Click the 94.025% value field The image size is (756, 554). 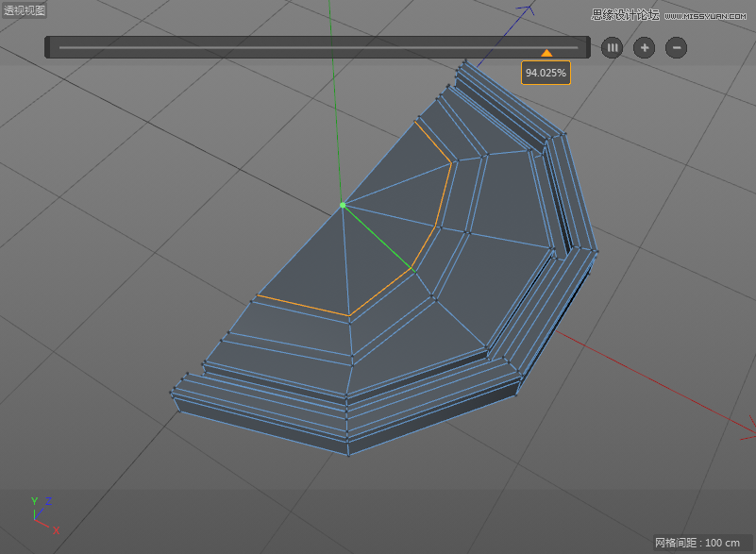click(546, 71)
